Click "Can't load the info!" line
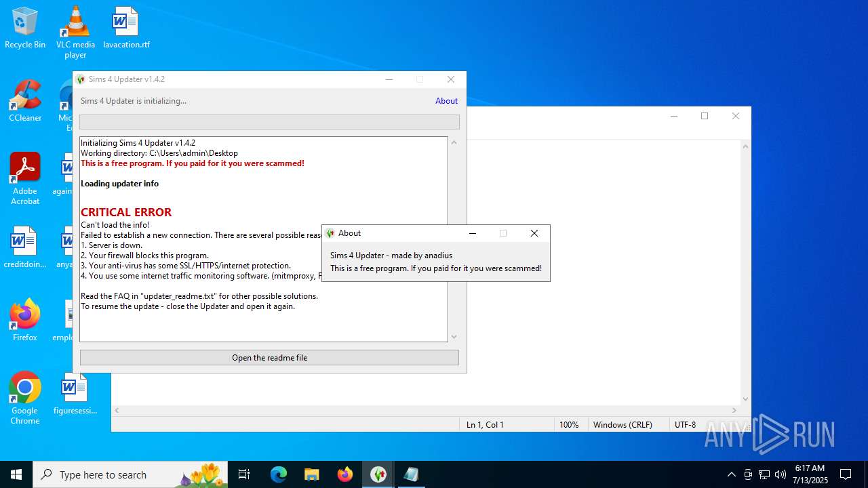The image size is (868, 488). (x=115, y=225)
